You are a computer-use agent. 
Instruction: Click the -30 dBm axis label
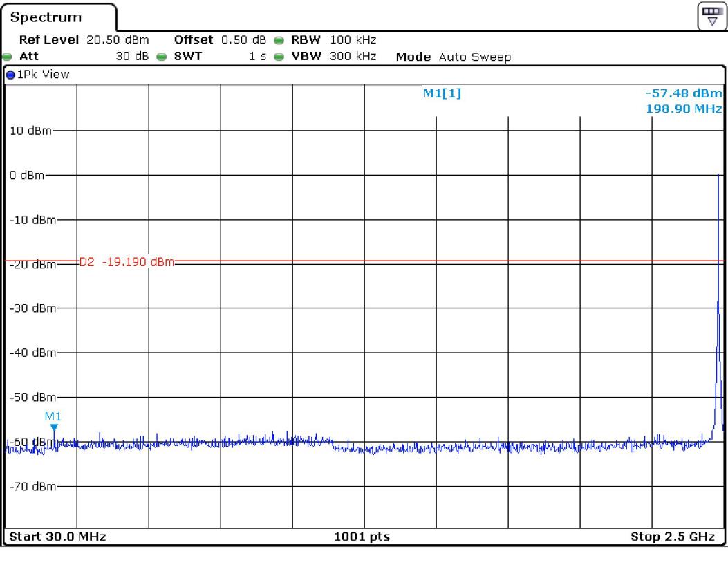click(32, 308)
